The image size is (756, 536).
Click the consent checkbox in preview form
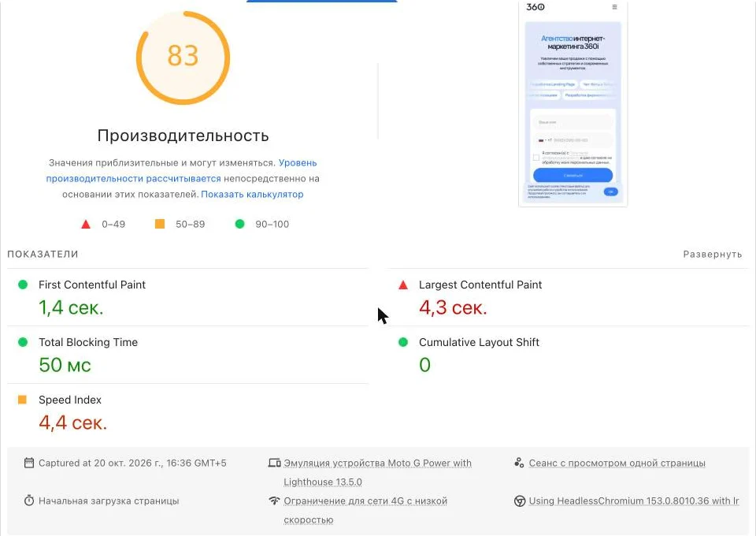pyautogui.click(x=536, y=158)
